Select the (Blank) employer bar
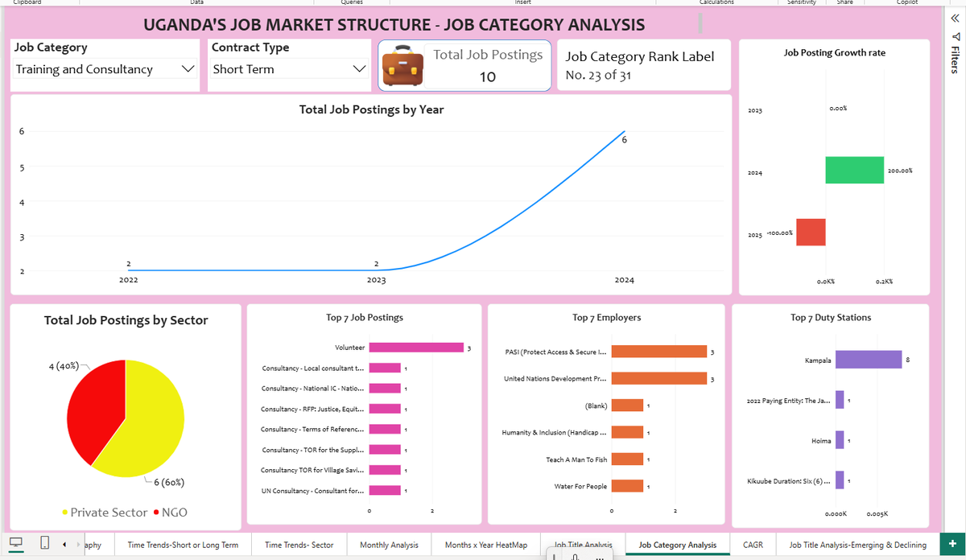966x560 pixels. click(628, 406)
